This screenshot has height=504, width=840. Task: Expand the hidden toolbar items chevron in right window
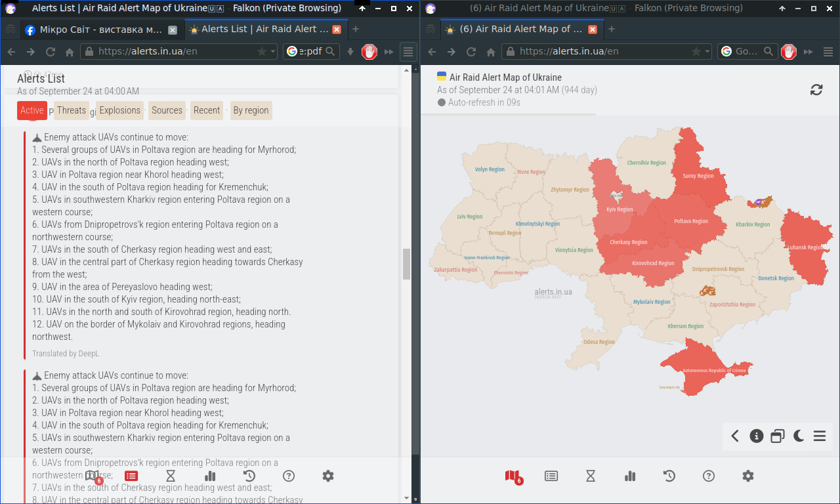(x=808, y=52)
